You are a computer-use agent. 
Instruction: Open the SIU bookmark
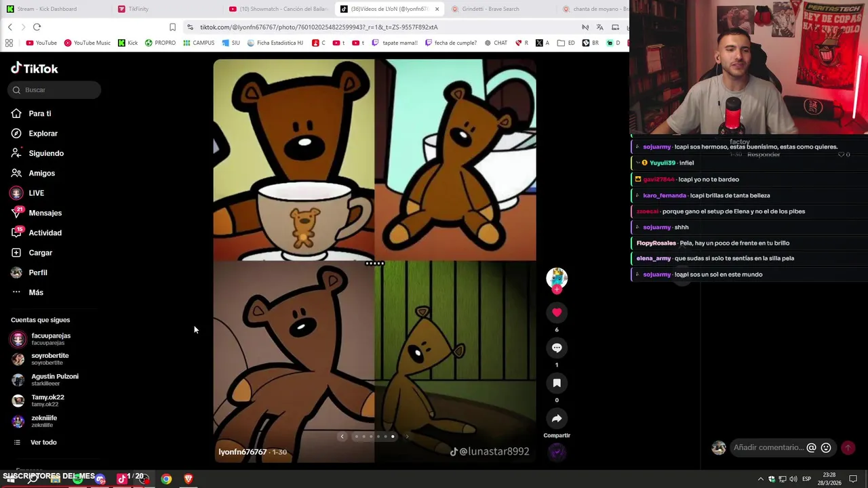tap(231, 43)
